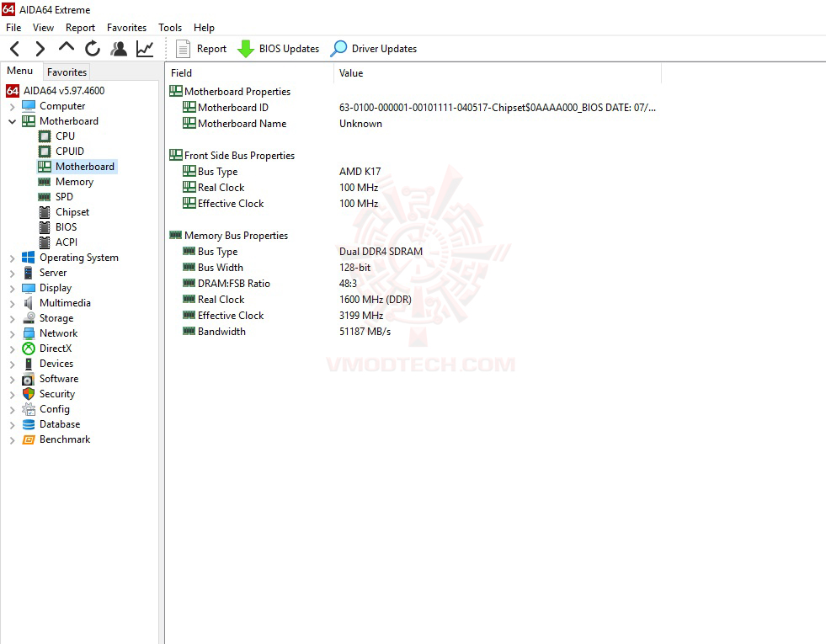
Task: Click the SPD sidebar item
Action: [x=62, y=196]
